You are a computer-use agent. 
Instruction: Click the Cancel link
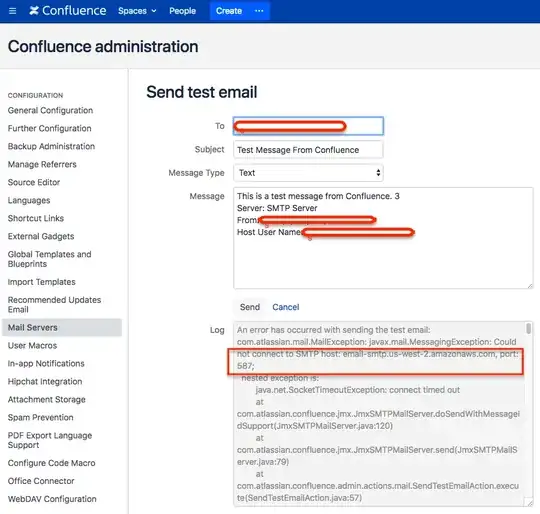(x=285, y=307)
